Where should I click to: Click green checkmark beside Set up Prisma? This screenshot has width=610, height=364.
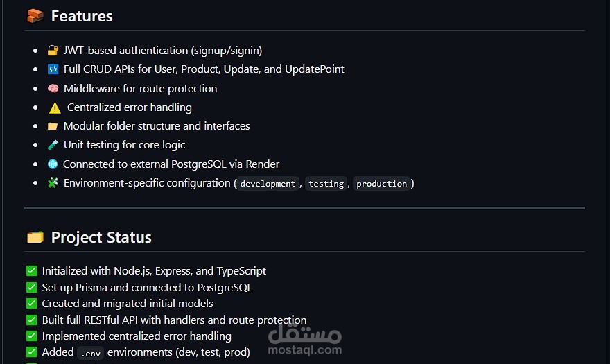(x=31, y=287)
